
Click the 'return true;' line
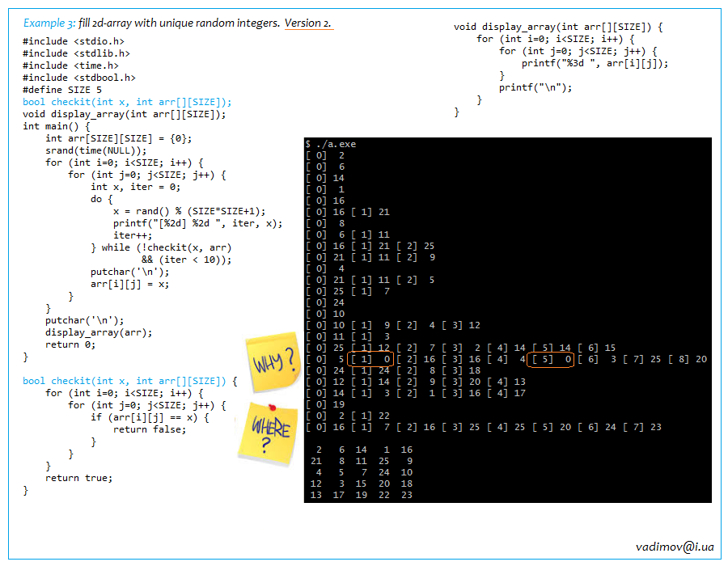click(x=78, y=478)
